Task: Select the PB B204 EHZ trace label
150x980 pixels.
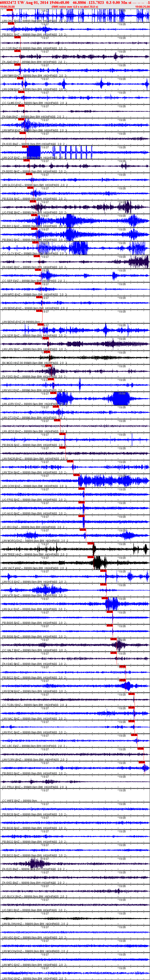Action: [x=35, y=199]
